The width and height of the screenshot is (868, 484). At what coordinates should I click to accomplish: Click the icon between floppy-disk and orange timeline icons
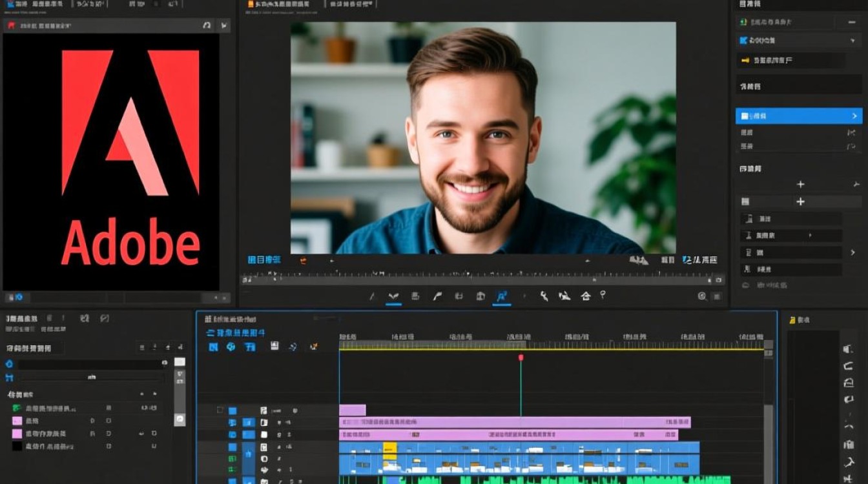point(293,347)
